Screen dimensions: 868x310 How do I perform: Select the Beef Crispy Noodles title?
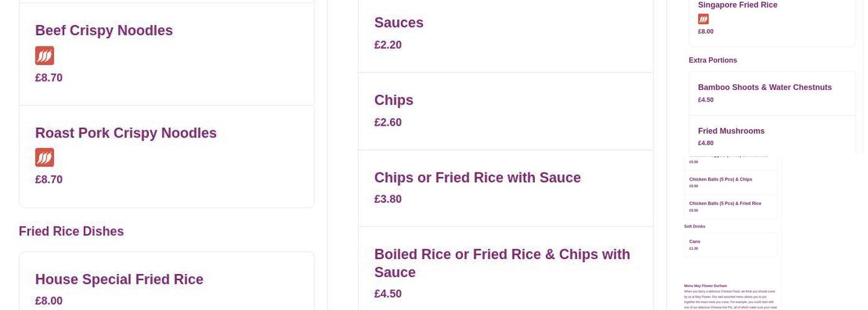pos(104,30)
